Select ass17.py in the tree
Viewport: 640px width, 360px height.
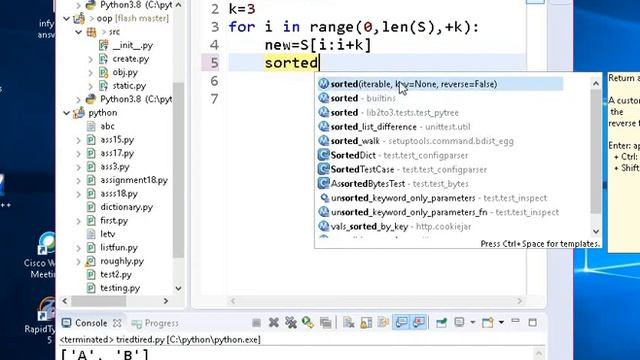pos(117,153)
